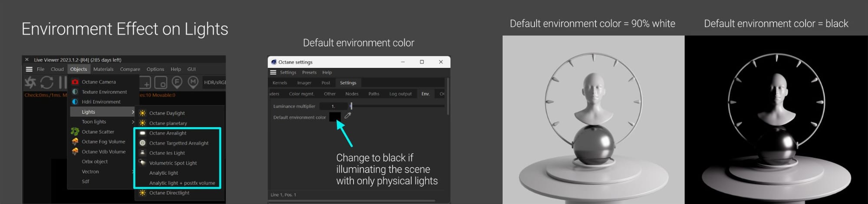Click the film region box icon
The width and height of the screenshot is (868, 204).
pos(161,82)
